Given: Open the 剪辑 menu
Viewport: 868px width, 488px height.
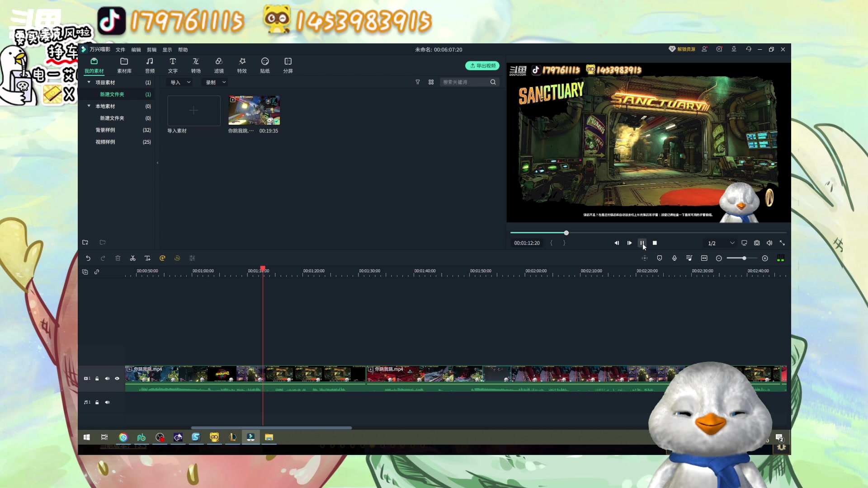Looking at the screenshot, I should point(151,50).
